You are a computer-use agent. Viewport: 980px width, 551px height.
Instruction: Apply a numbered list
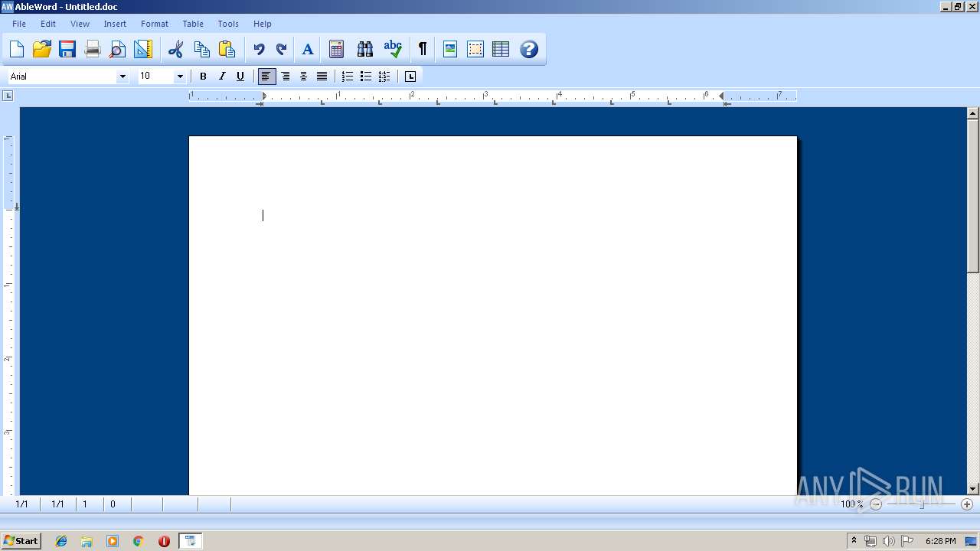click(348, 77)
